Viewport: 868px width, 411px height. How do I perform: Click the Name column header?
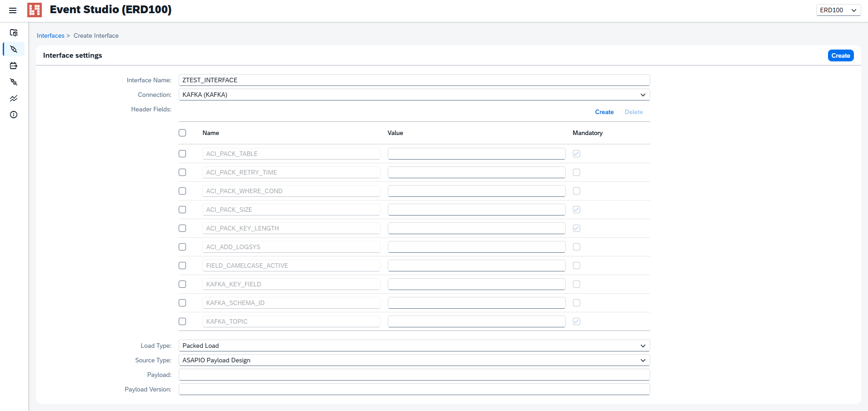click(x=211, y=133)
